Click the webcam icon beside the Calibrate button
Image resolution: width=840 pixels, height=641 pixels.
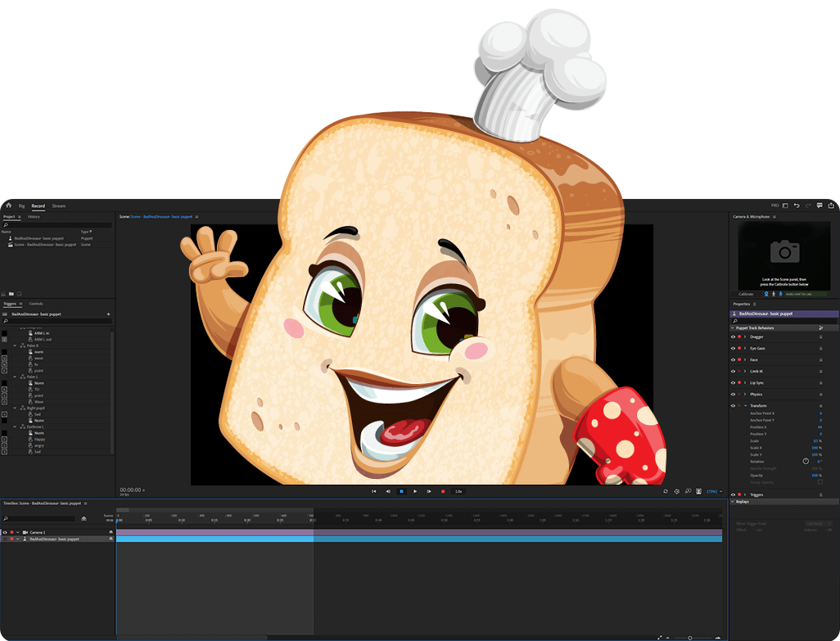766,294
